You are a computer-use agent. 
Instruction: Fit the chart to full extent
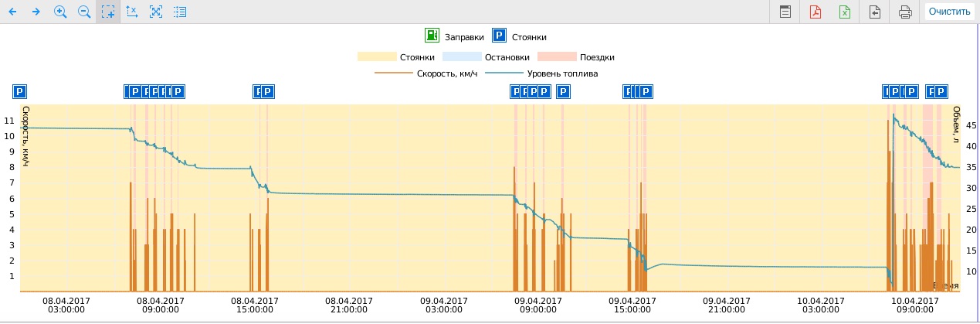[156, 12]
